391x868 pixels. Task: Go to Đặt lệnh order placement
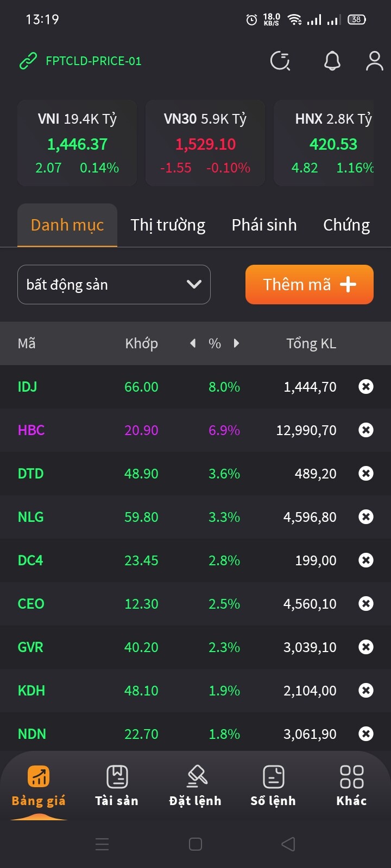point(195,785)
